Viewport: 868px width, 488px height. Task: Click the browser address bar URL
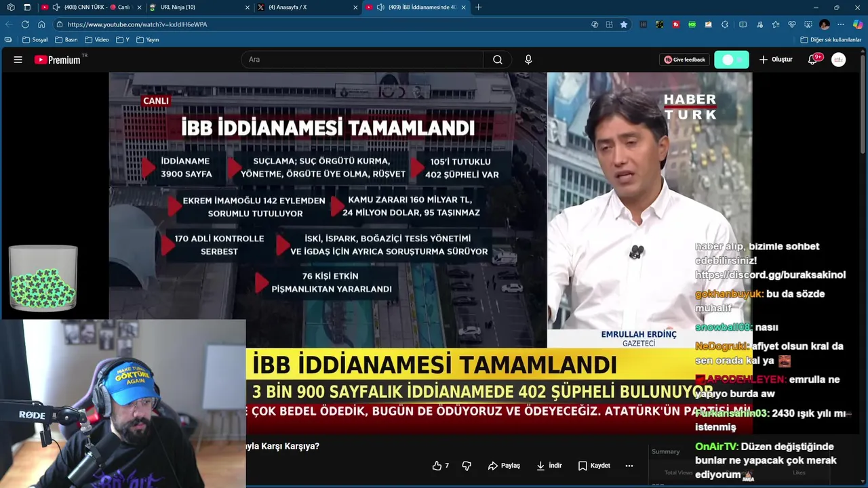[x=138, y=24]
